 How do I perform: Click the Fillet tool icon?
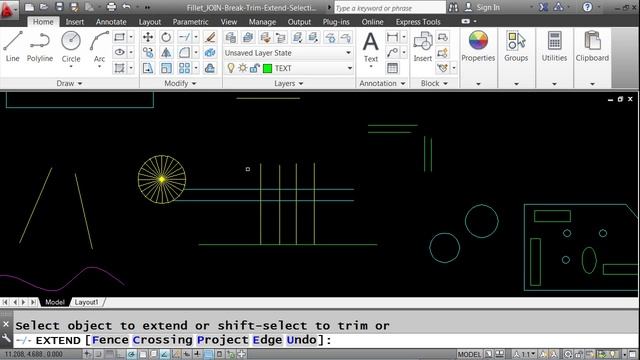(184, 53)
